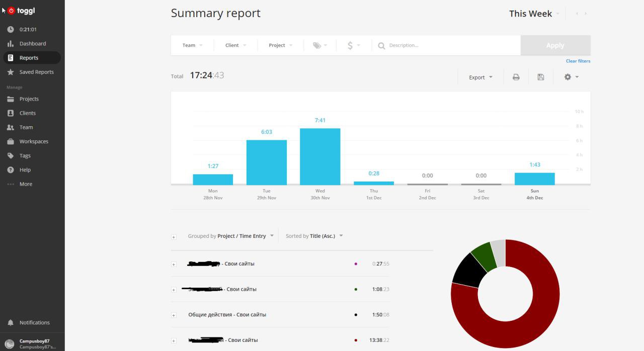Viewport: 644px width, 351px height.
Task: Open the billable dollar filter
Action: pos(354,45)
